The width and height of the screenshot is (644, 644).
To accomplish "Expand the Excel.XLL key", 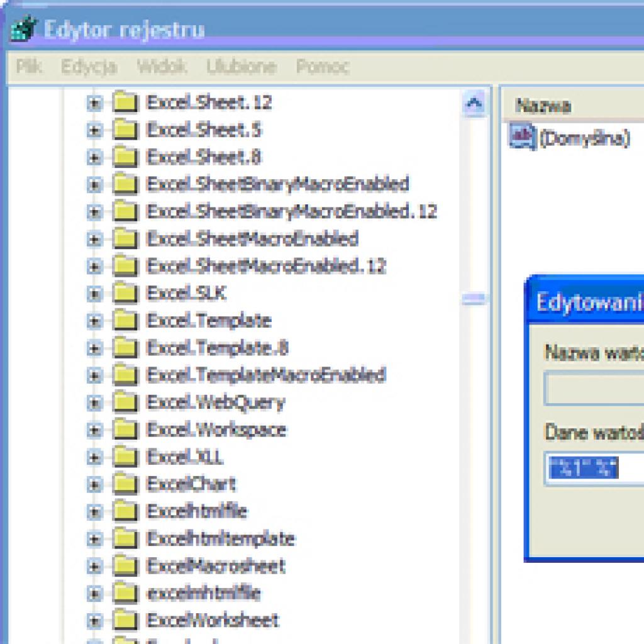I will click(x=94, y=457).
